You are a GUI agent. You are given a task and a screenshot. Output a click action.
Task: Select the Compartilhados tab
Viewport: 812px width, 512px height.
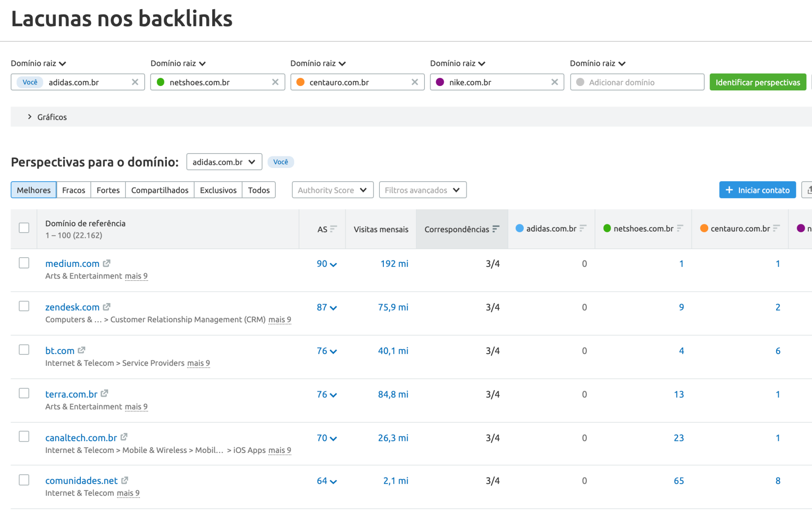click(160, 190)
